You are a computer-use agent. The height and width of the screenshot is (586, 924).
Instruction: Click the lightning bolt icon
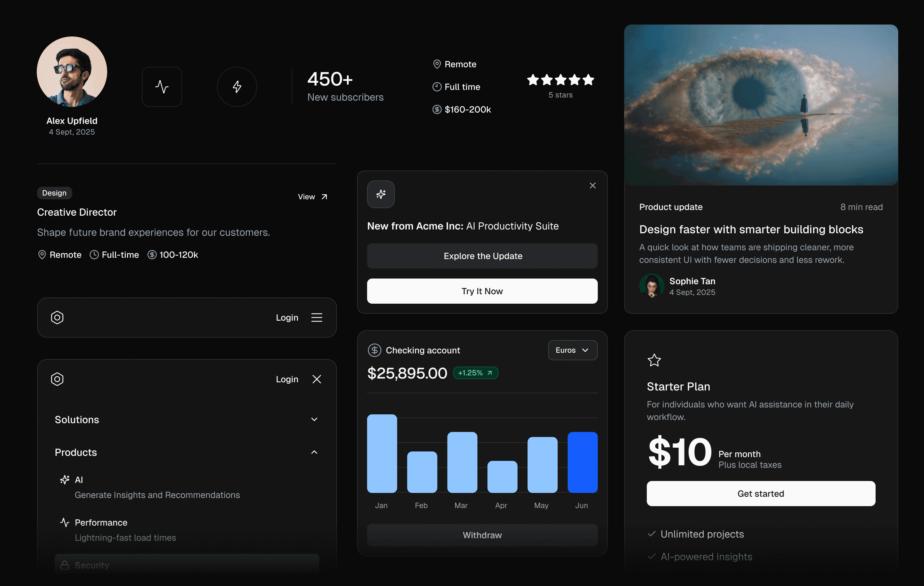point(237,86)
